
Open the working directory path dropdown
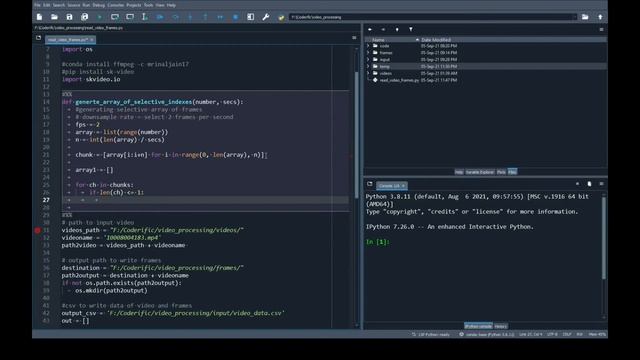[575, 17]
